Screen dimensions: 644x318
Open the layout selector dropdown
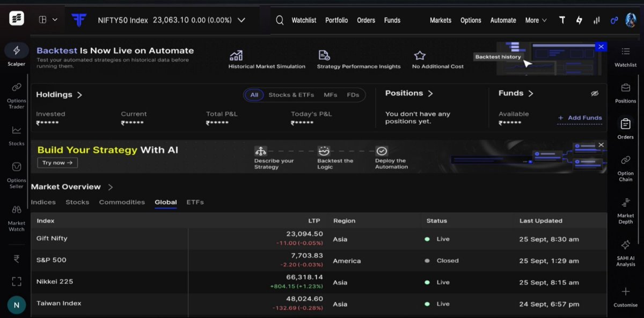tap(48, 20)
